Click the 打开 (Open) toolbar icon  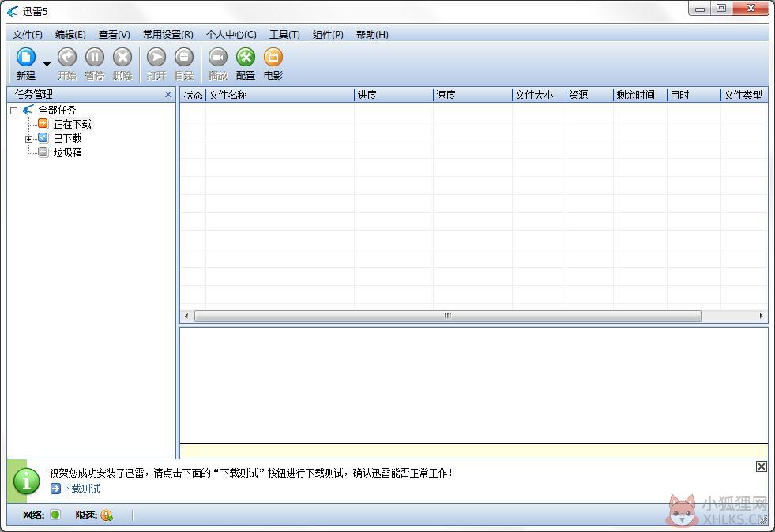(156, 58)
